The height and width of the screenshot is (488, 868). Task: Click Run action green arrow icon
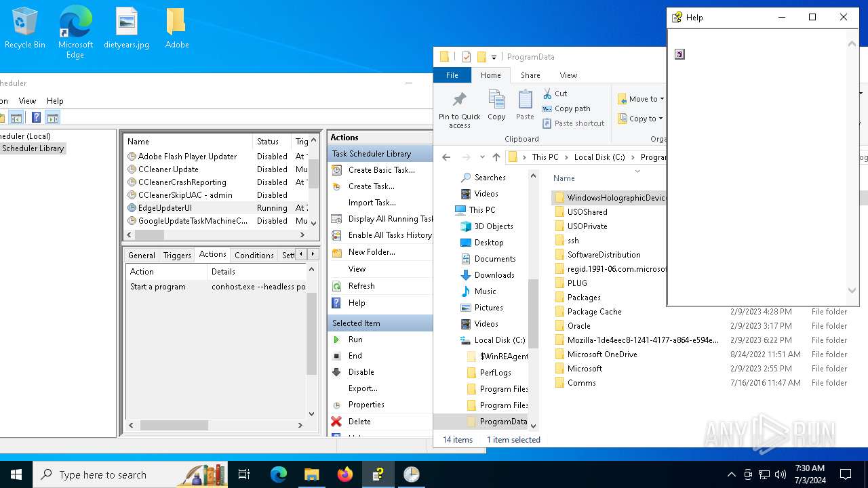[336, 340]
